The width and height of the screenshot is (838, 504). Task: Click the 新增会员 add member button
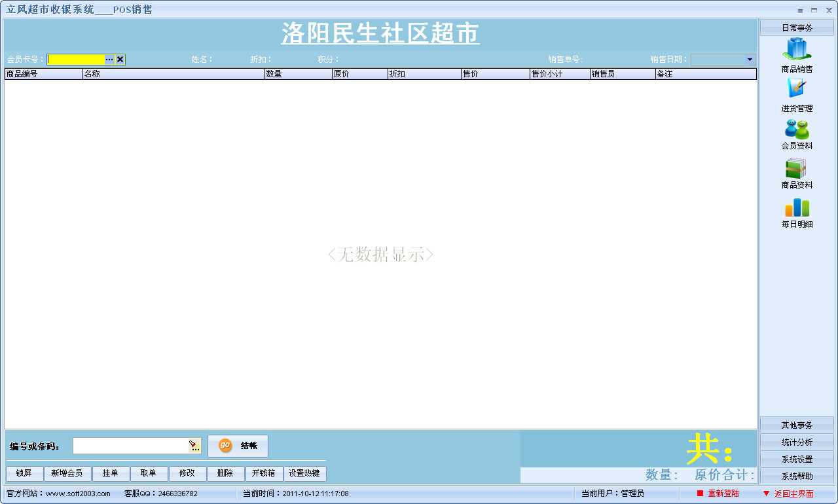click(67, 473)
